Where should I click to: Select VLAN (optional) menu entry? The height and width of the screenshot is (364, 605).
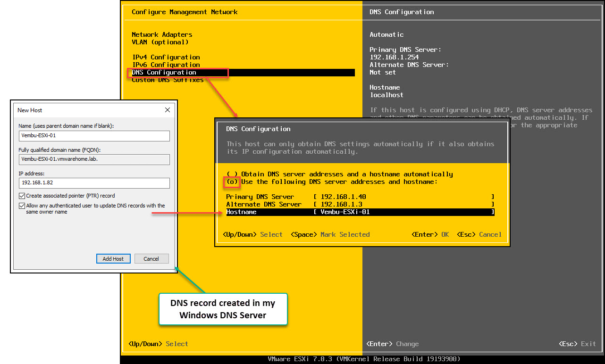click(x=160, y=42)
